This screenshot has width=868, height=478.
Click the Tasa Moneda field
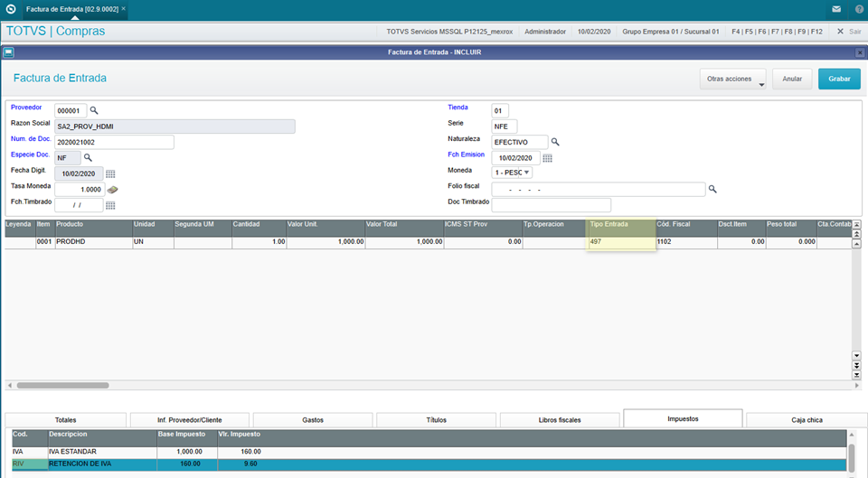tap(80, 190)
